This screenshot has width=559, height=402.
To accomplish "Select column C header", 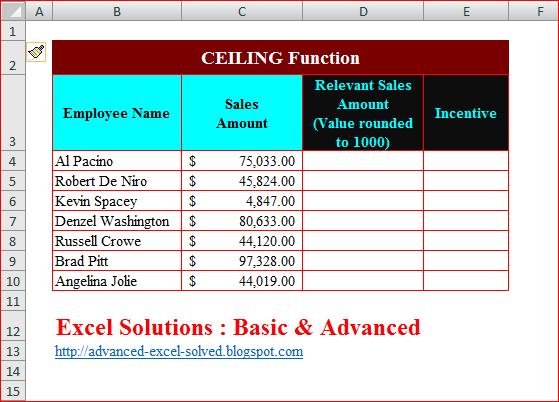I will 242,11.
